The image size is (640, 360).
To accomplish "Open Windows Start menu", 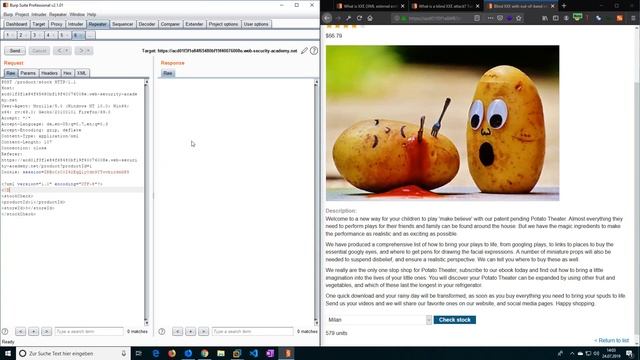I will click(8, 353).
